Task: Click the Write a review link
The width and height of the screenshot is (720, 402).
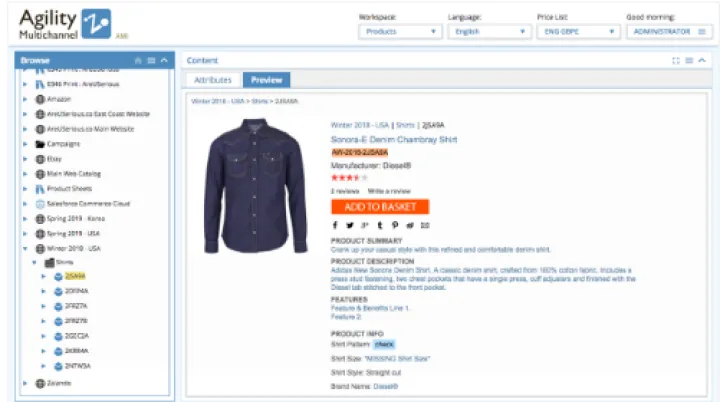Action: [390, 190]
